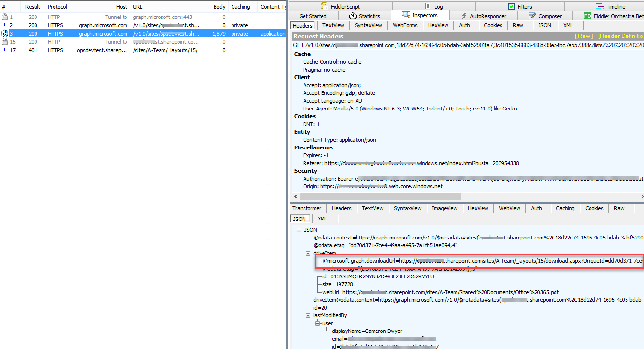Open the request XML inspector tab
The image size is (644, 349).
pos(568,25)
